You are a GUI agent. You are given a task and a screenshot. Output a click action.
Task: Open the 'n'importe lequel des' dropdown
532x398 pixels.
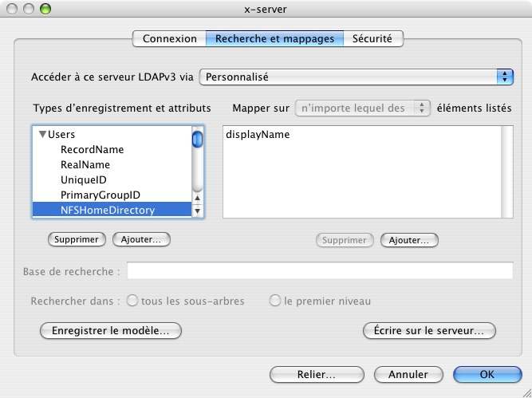click(363, 108)
